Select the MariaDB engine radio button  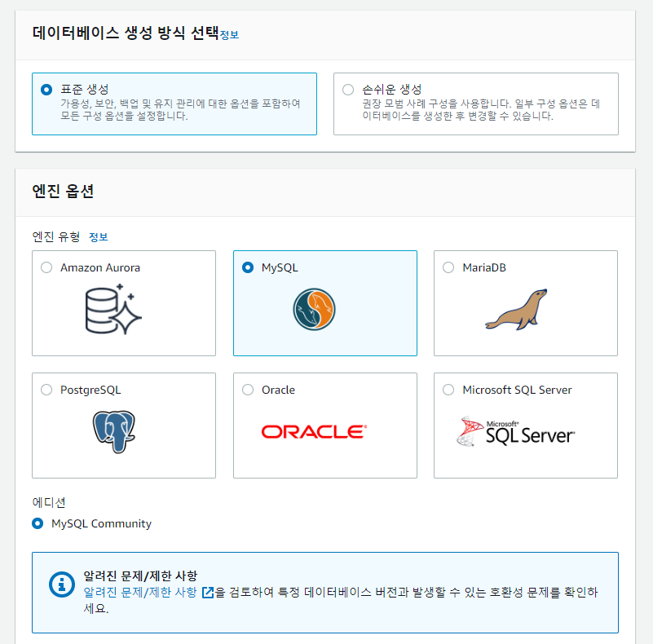pos(448,267)
